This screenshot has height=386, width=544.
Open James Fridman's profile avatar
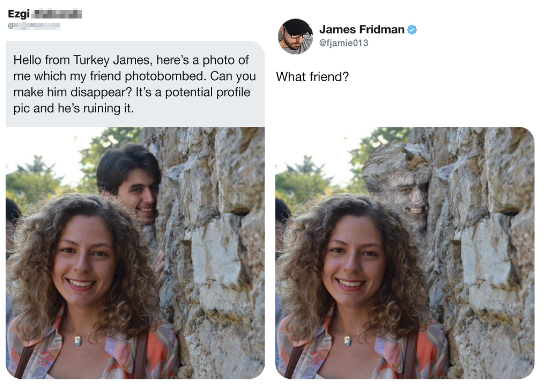(295, 36)
